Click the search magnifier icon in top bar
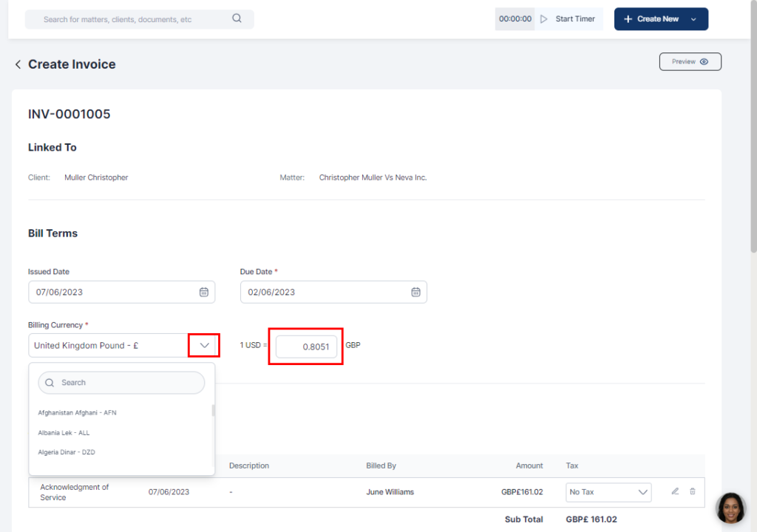This screenshot has height=532, width=757. [x=237, y=18]
